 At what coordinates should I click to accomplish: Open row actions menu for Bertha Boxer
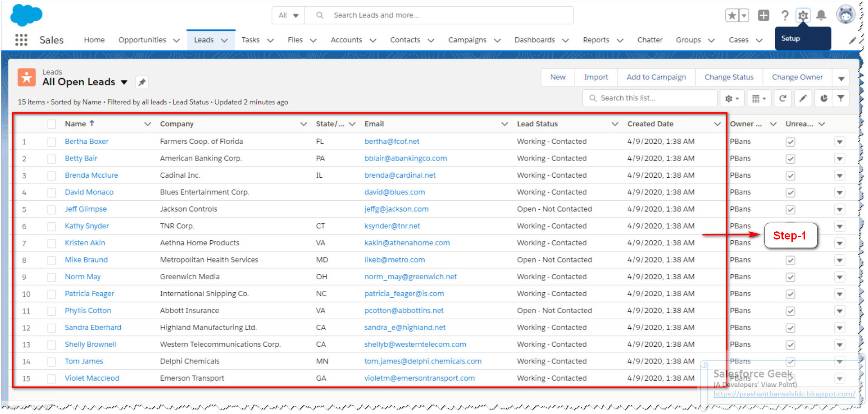[x=840, y=142]
